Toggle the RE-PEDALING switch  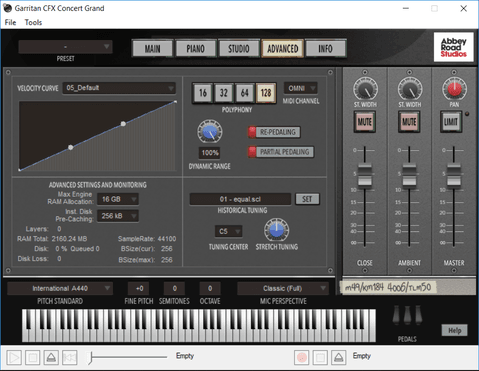click(274, 132)
